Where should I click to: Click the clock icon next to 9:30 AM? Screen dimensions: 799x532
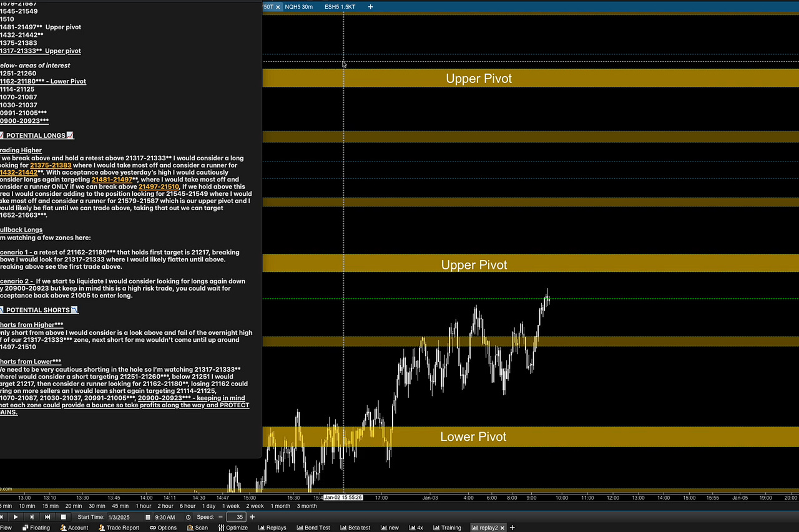coord(189,517)
